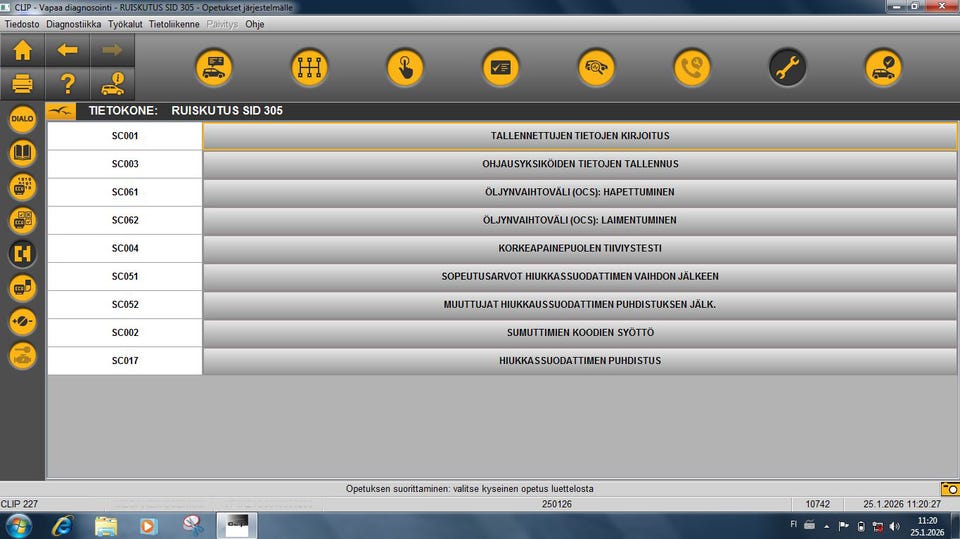This screenshot has width=960, height=539.
Task: Select MUUTTUJAT HIUKKAUSSUODATTIMEN PUHDISTUKSEN JÄLK.
Action: click(580, 305)
